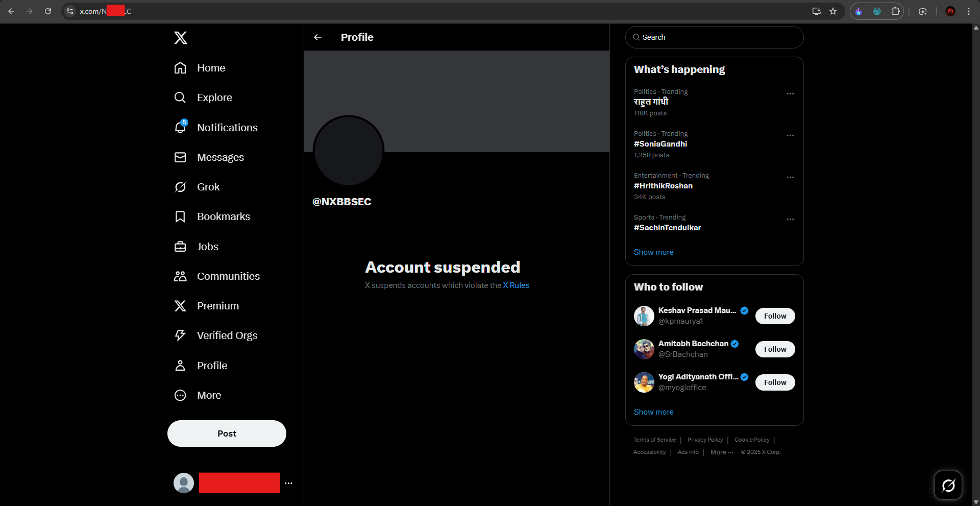This screenshot has height=506, width=980.
Task: Open Amitabh Bachchan's @SrBachchan handle
Action: (683, 354)
